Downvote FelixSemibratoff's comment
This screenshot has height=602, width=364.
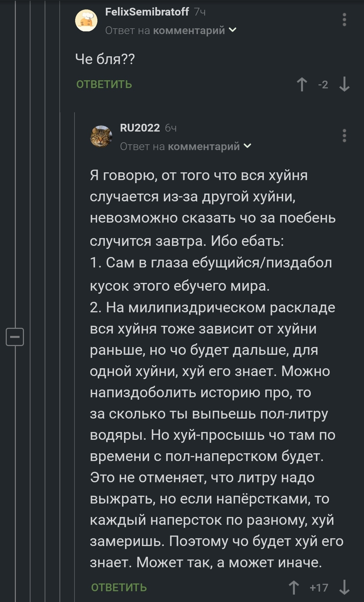344,84
